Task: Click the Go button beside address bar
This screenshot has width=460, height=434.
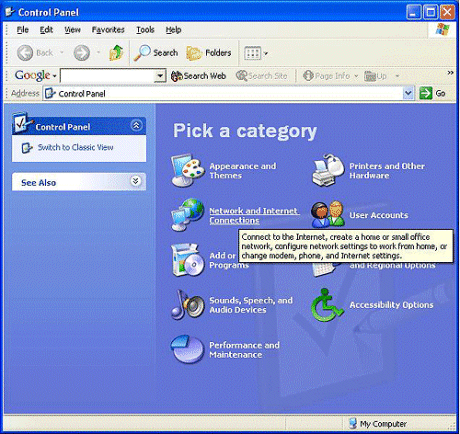Action: click(x=433, y=93)
